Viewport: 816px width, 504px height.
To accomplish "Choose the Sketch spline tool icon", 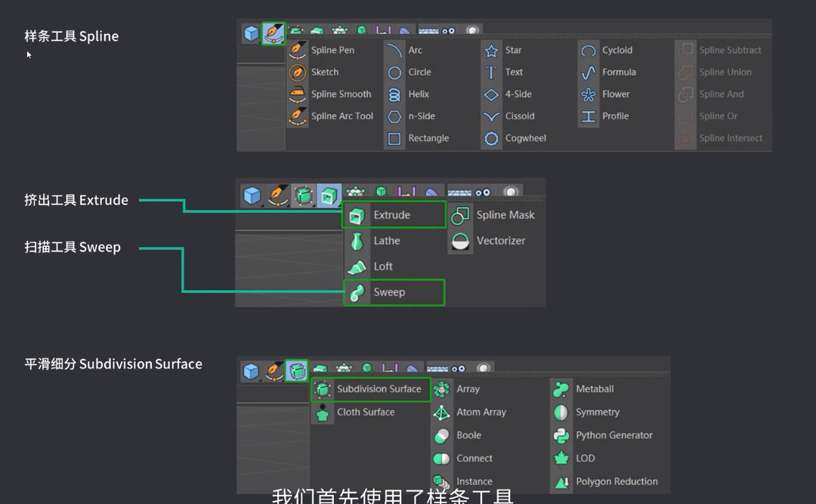I will (x=298, y=73).
